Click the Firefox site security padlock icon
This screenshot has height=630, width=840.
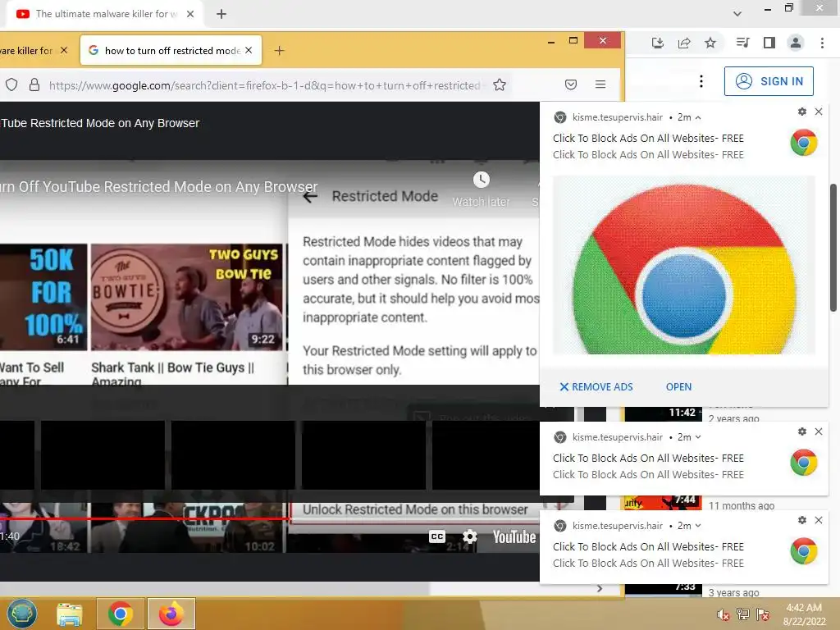(x=34, y=84)
